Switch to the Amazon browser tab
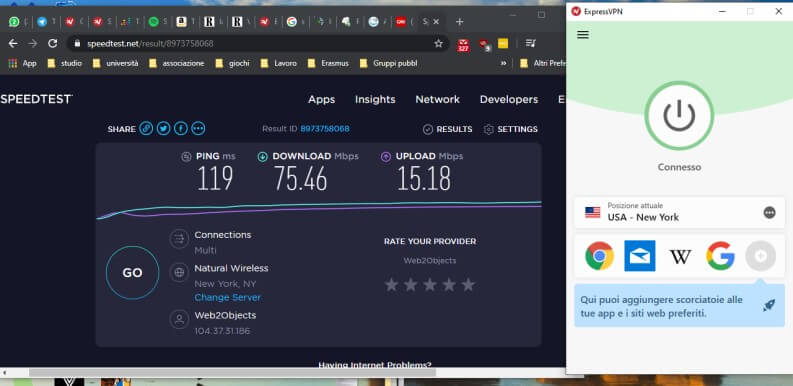Screen dimensions: 793x386 (x=181, y=22)
